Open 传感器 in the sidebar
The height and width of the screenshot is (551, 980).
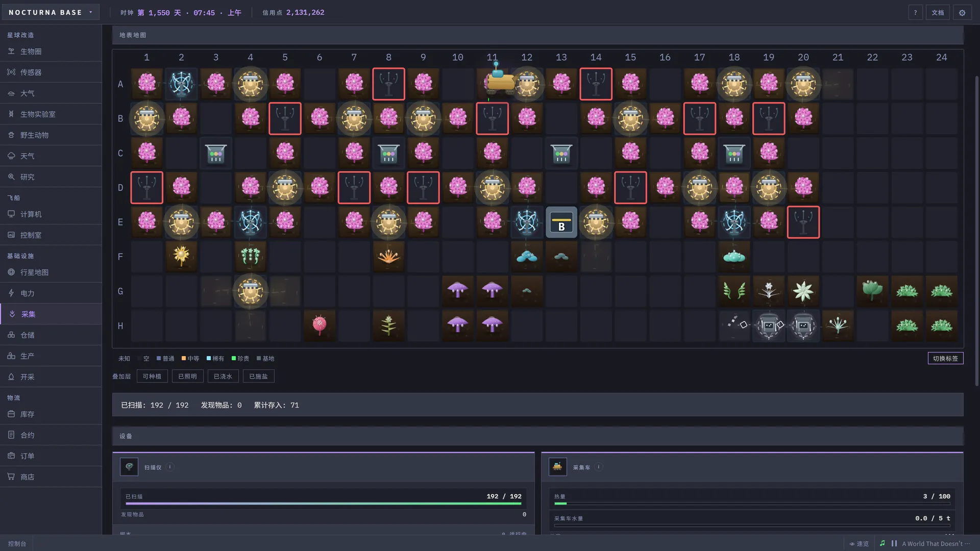(51, 72)
